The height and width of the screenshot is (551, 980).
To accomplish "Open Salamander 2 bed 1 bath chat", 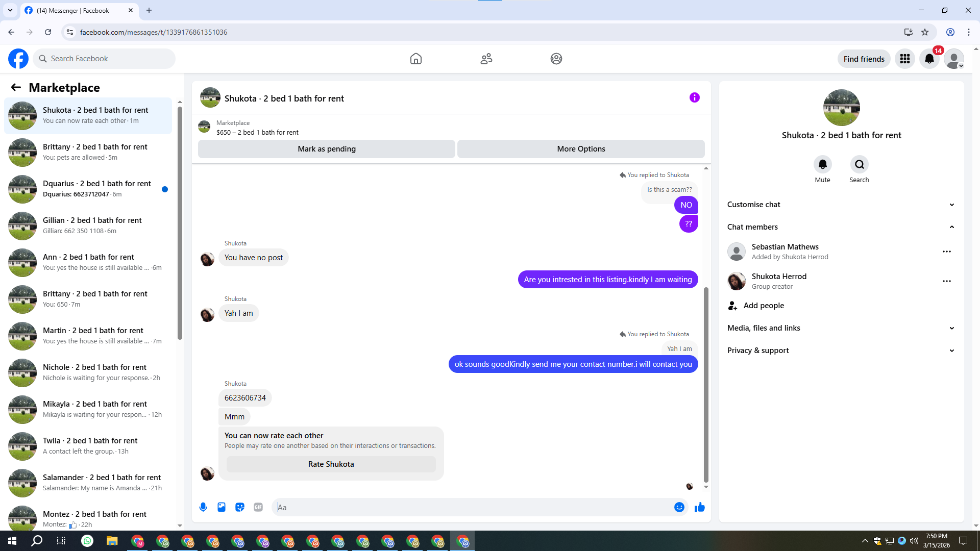I will (x=88, y=483).
